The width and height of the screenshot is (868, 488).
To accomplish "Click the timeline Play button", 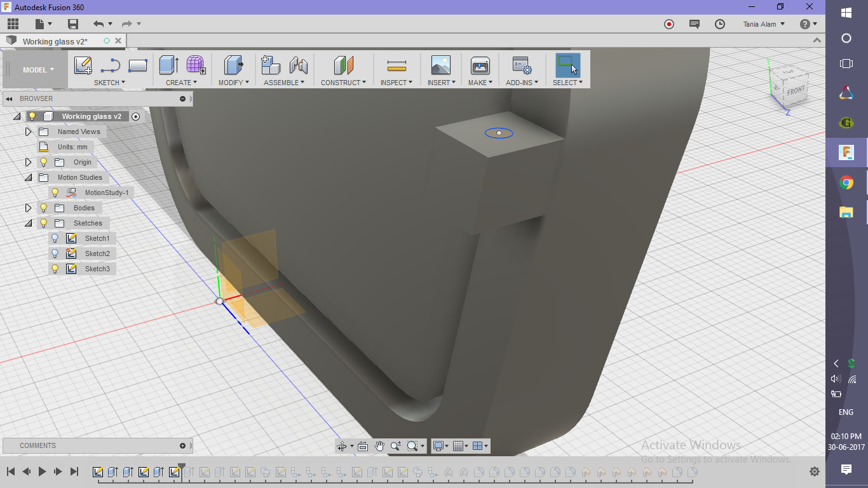I will pyautogui.click(x=43, y=471).
